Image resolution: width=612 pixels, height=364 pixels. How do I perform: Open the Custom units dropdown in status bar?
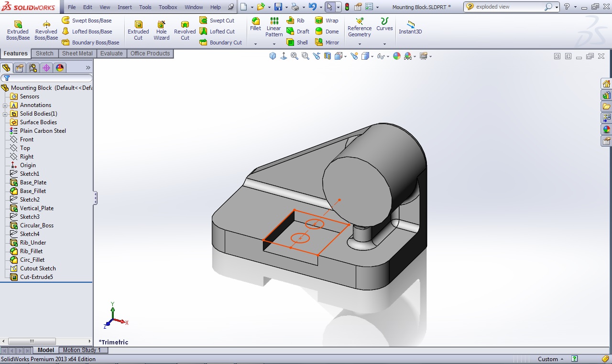coord(551,359)
